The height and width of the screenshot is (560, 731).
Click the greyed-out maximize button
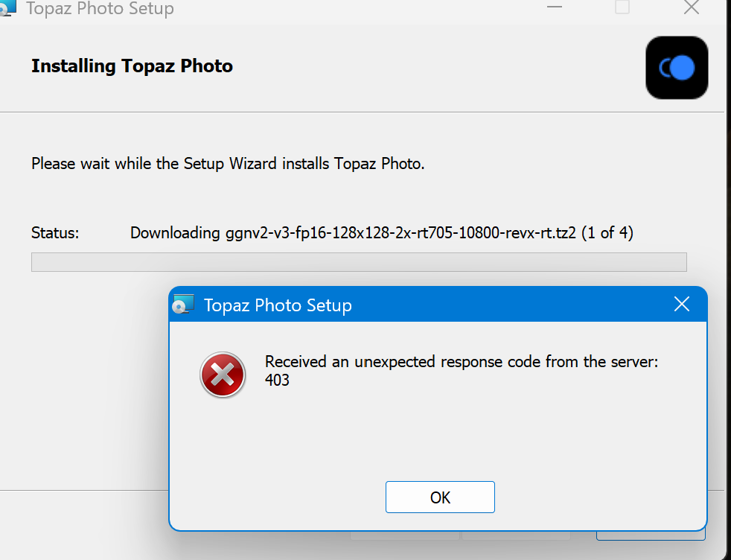coord(622,7)
